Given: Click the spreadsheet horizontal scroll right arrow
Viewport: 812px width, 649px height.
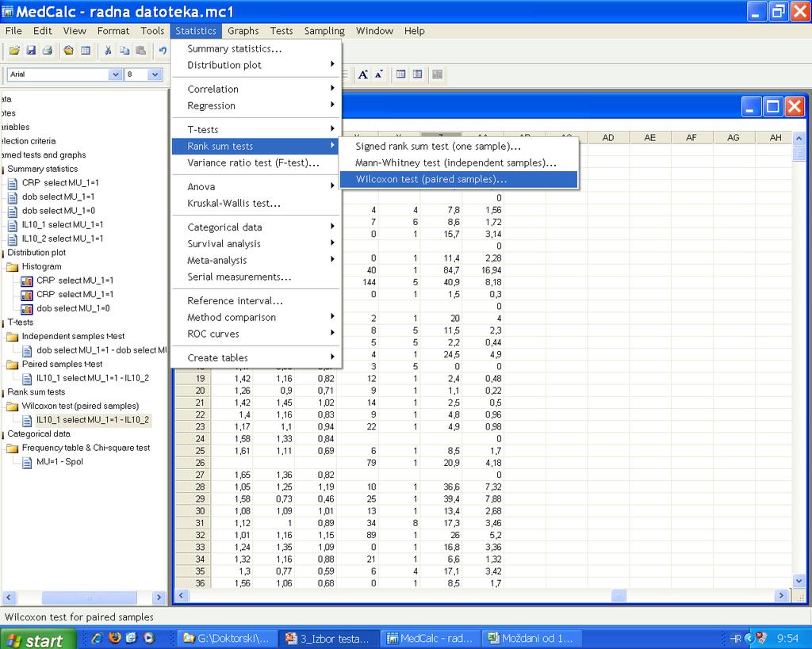Looking at the screenshot, I should tap(781, 596).
